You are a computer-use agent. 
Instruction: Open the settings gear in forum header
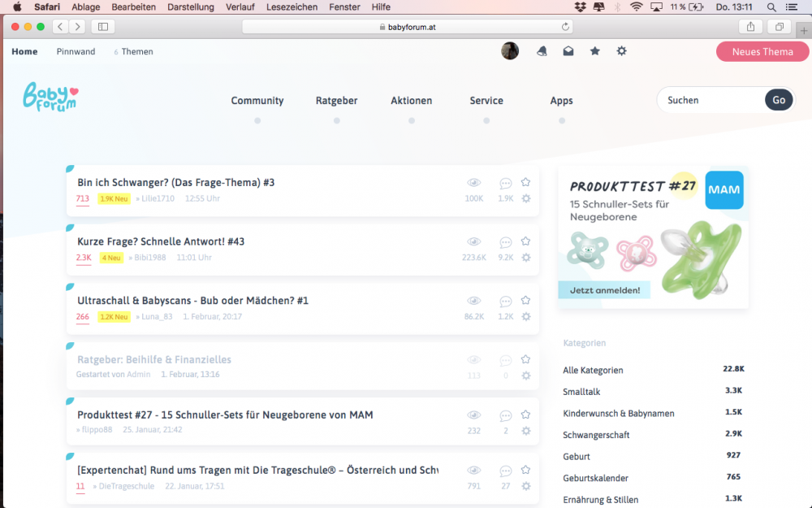621,50
